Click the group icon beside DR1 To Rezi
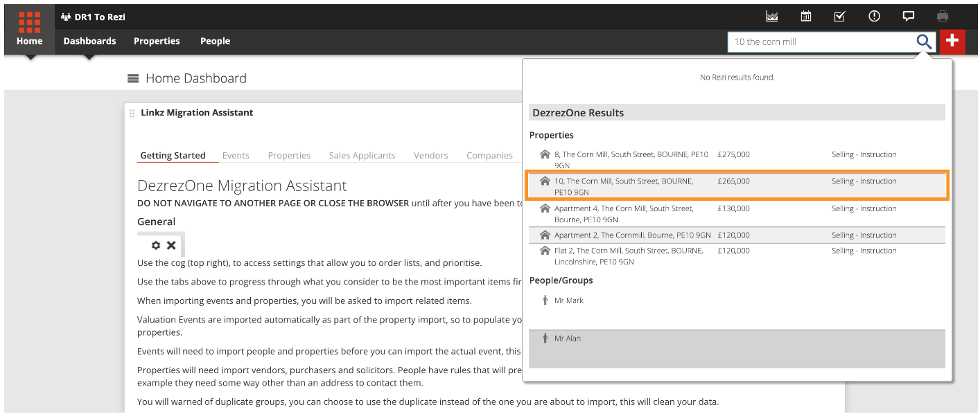The width and height of the screenshot is (980, 414). click(x=66, y=17)
